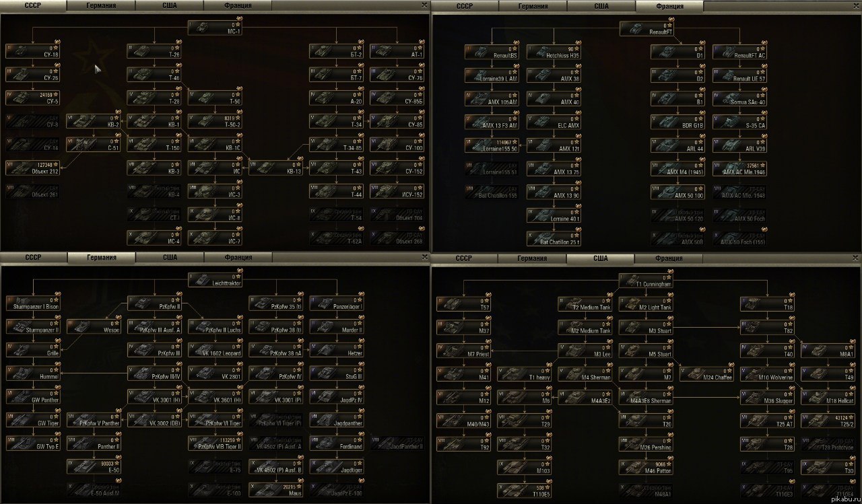Select the ELC AMX light tank

tap(554, 121)
